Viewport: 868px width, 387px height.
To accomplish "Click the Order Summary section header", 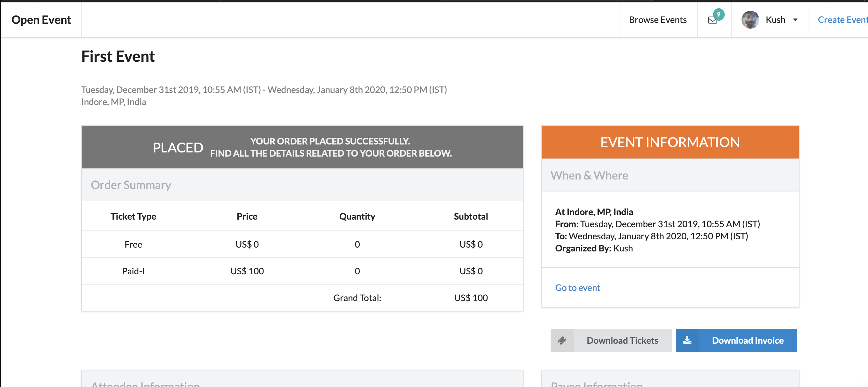I will pyautogui.click(x=131, y=185).
